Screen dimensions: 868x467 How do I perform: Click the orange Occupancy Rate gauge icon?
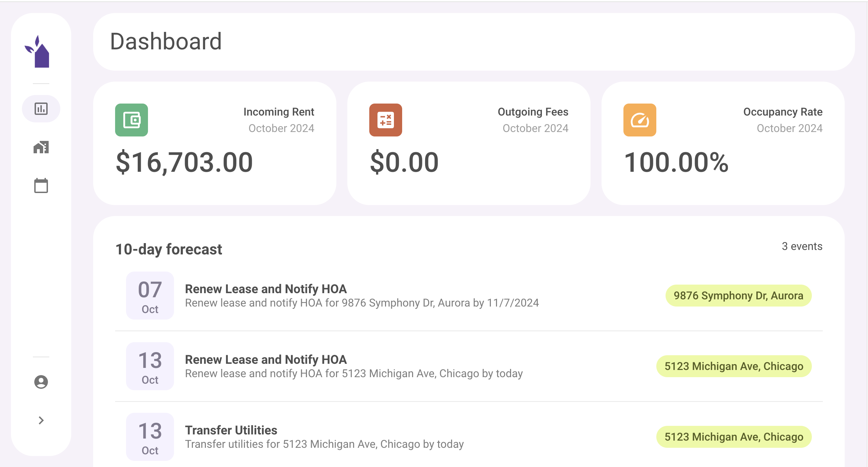point(640,120)
